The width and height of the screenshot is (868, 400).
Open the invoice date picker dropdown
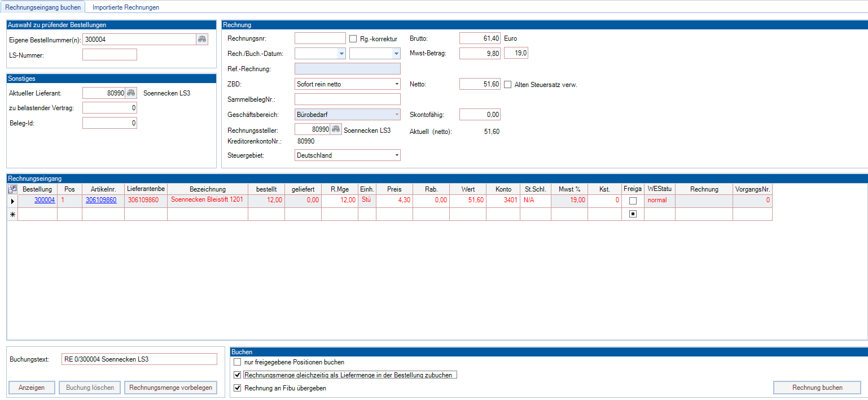[x=341, y=54]
